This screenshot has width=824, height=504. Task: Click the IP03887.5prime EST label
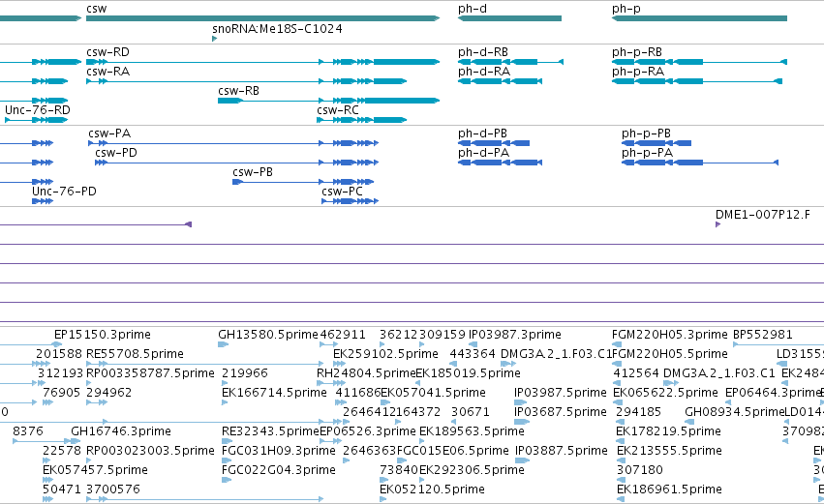click(562, 451)
